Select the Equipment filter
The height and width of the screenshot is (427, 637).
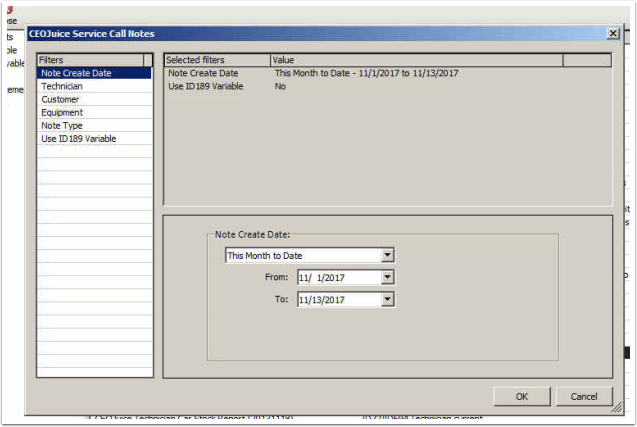[x=94, y=113]
